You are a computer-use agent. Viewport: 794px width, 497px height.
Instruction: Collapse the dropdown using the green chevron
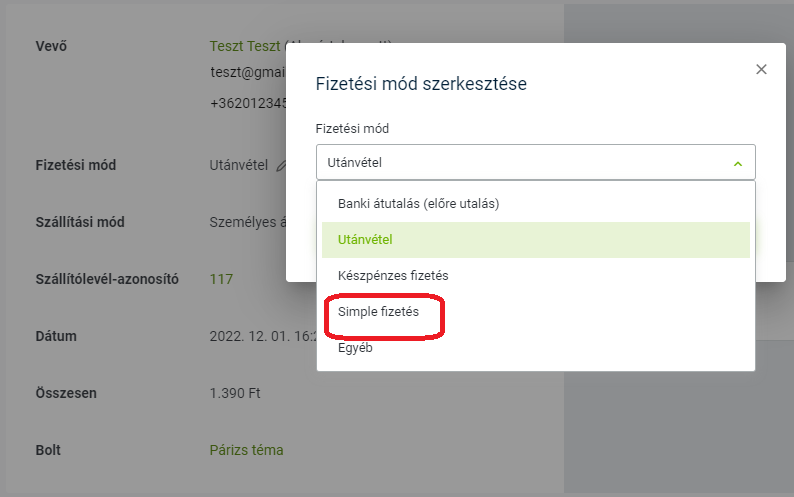pos(738,163)
